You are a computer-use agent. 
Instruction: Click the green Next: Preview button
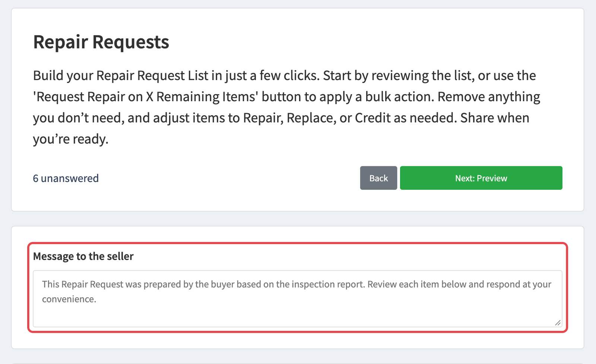tap(481, 178)
